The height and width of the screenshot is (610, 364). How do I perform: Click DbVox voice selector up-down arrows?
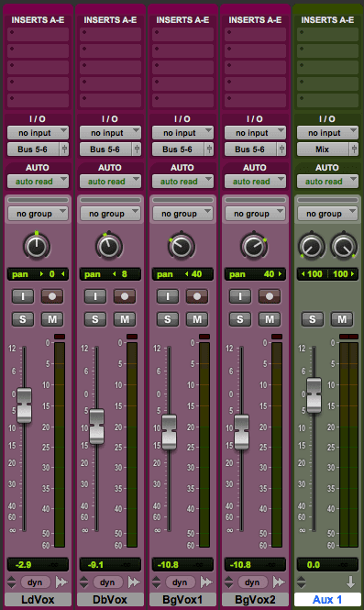(84, 582)
